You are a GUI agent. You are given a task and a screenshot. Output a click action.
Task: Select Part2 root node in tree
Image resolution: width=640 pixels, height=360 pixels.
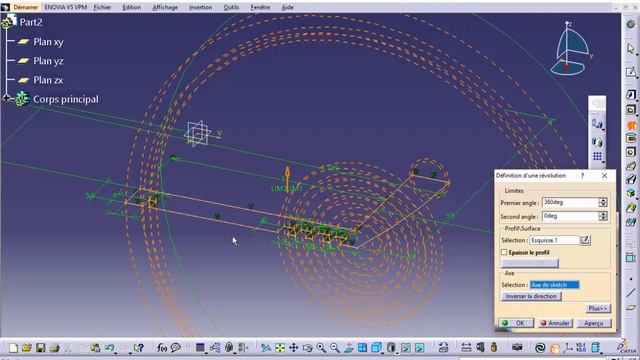coord(31,22)
